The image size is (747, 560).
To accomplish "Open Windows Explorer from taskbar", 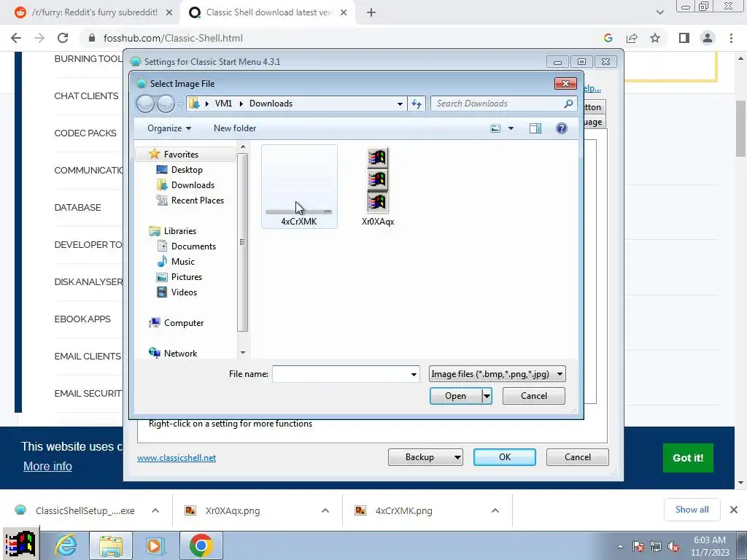I will tap(111, 545).
